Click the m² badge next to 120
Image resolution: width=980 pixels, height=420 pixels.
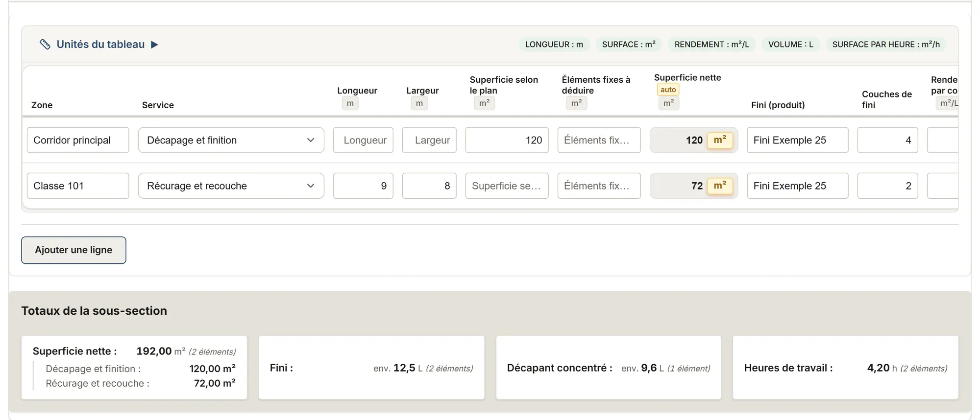pos(720,140)
